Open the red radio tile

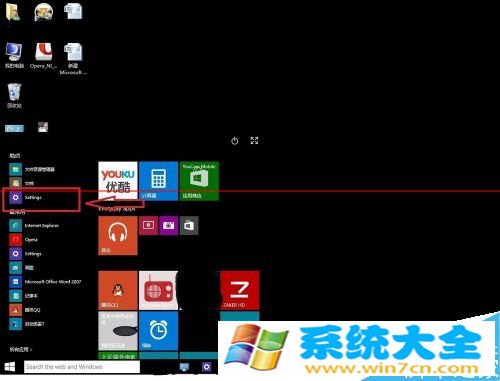tap(158, 290)
